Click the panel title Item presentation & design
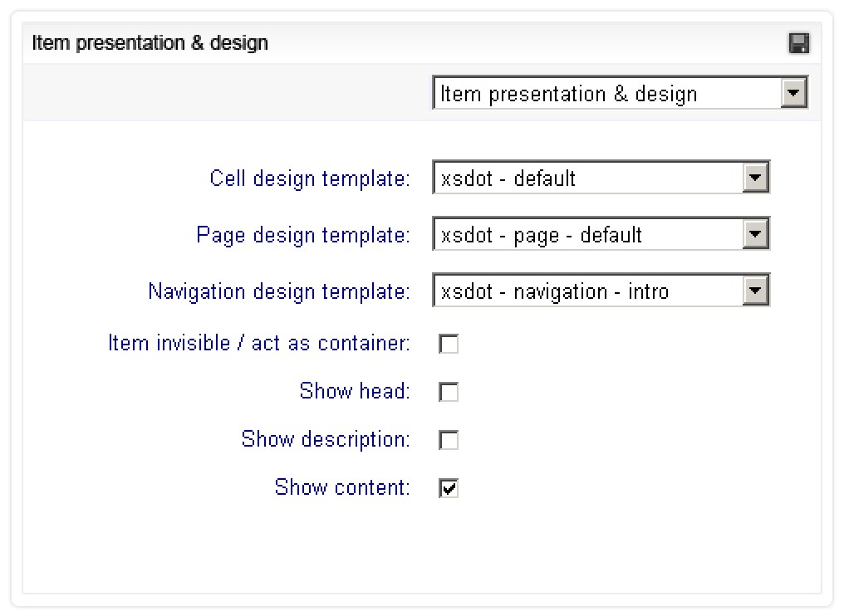 click(x=150, y=43)
